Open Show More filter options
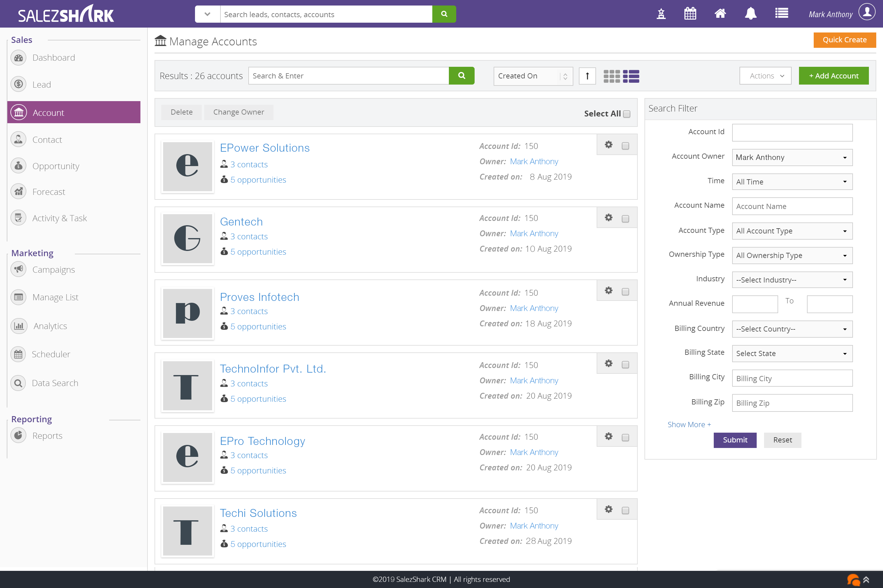 point(689,424)
